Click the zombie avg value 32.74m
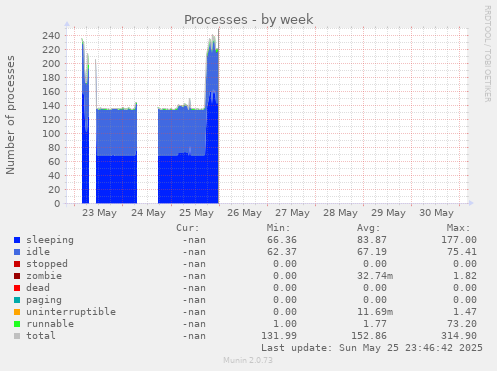Viewport: 497px width, 371px height. click(x=375, y=276)
